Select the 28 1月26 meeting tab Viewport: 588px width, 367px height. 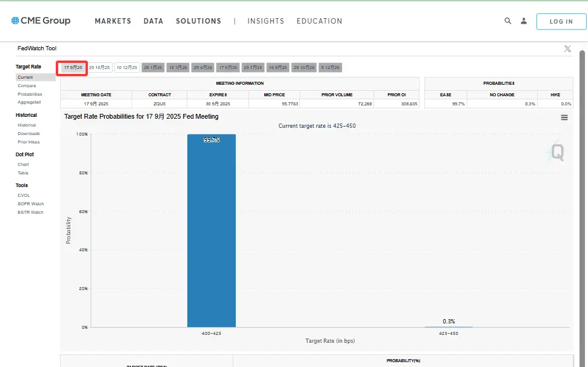click(153, 68)
